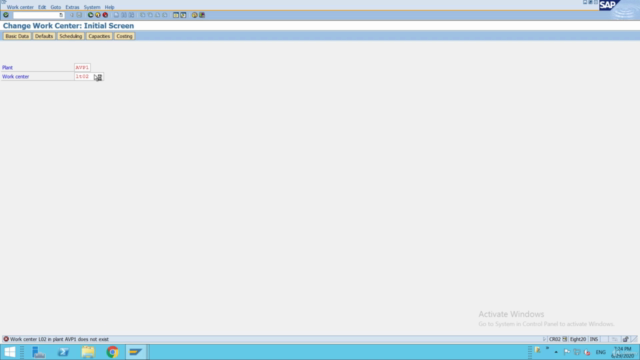Click the CR02 transaction code in status bar
Viewport: 640px width, 360px height.
coord(555,339)
